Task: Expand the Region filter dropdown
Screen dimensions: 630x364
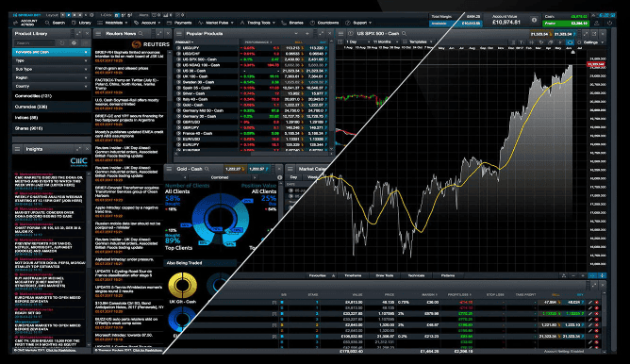Action: click(51, 77)
